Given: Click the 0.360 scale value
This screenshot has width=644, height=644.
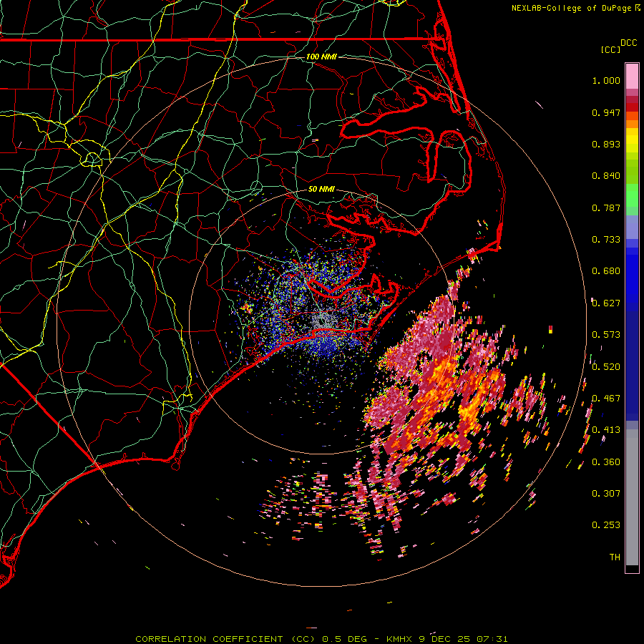Looking at the screenshot, I should point(606,462).
